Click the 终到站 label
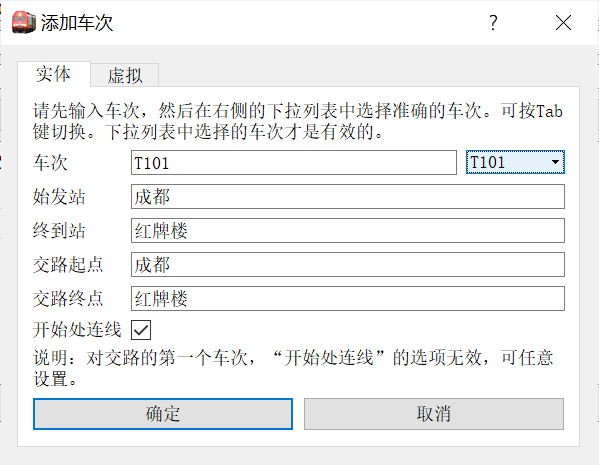Viewport: 599px width, 465px height. [59, 231]
